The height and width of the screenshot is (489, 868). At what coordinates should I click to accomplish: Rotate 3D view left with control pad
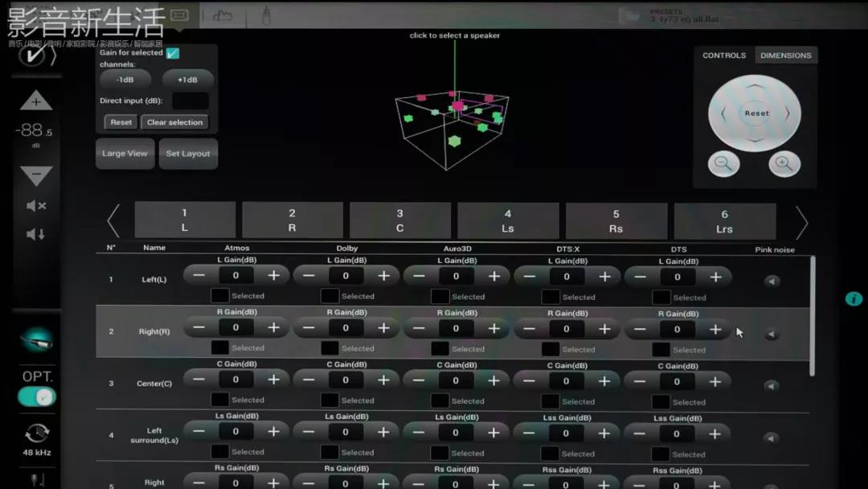[x=723, y=113]
